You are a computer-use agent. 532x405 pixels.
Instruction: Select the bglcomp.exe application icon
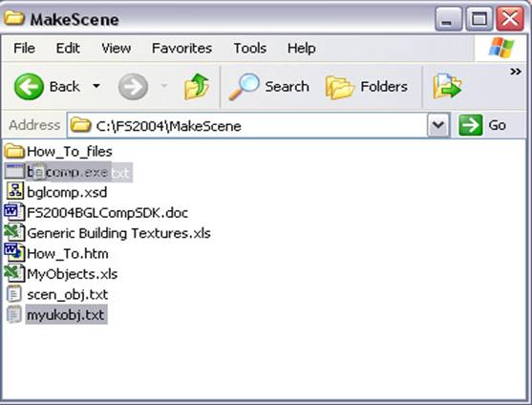[15, 171]
